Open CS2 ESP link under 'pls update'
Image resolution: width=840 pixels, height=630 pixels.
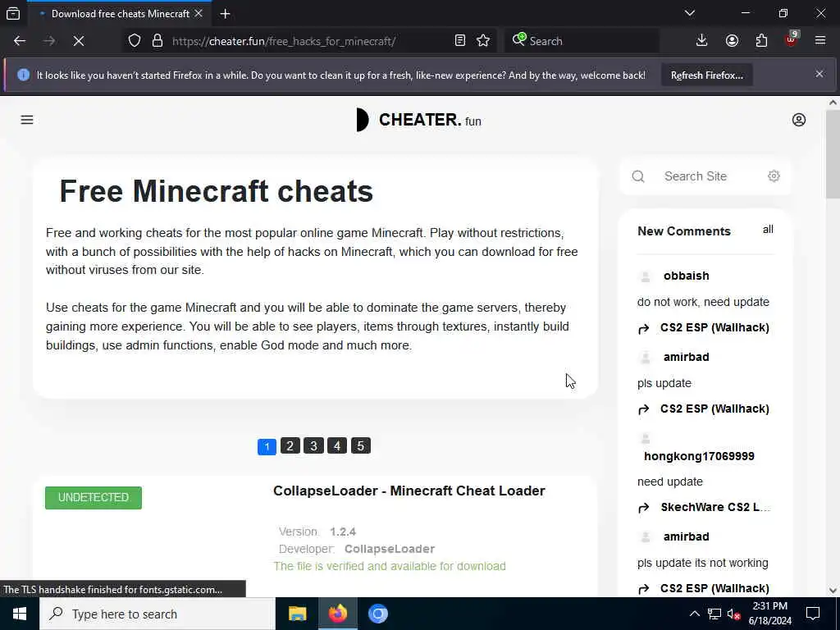click(x=714, y=409)
